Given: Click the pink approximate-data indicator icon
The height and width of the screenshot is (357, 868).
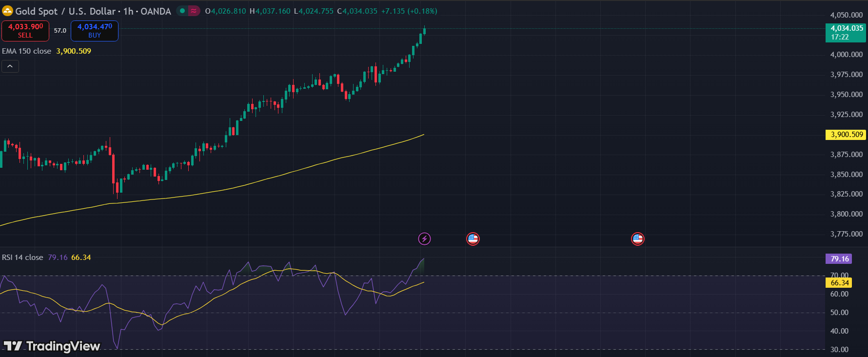Looking at the screenshot, I should (x=194, y=11).
